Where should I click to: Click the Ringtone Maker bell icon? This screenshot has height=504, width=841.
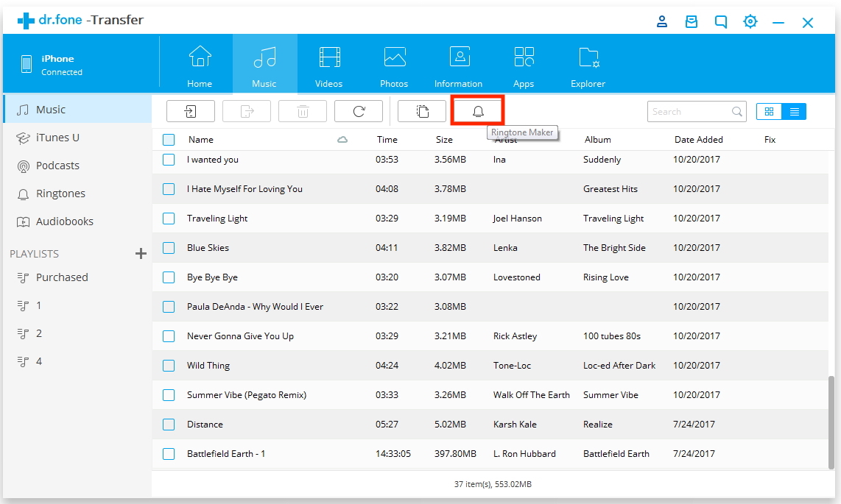tap(478, 111)
